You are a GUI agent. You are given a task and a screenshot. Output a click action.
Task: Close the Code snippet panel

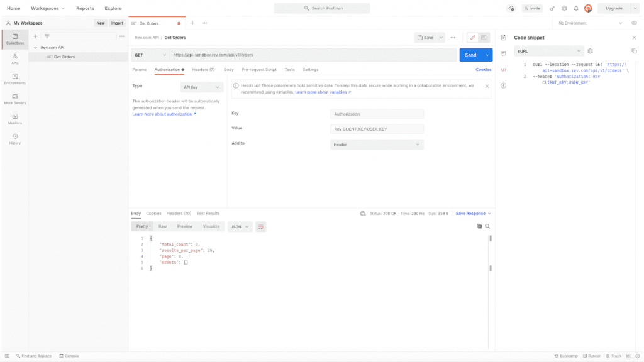click(634, 37)
